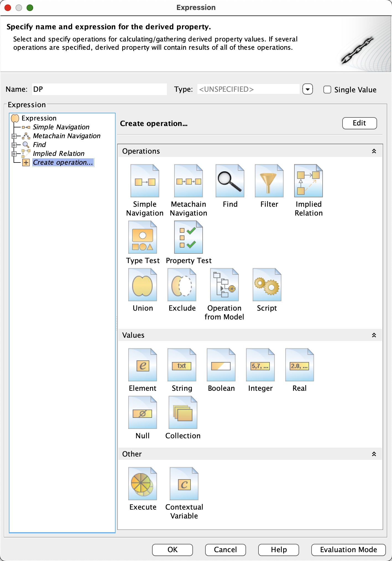Open the Type dropdown arrow
The width and height of the screenshot is (392, 561).
point(307,89)
